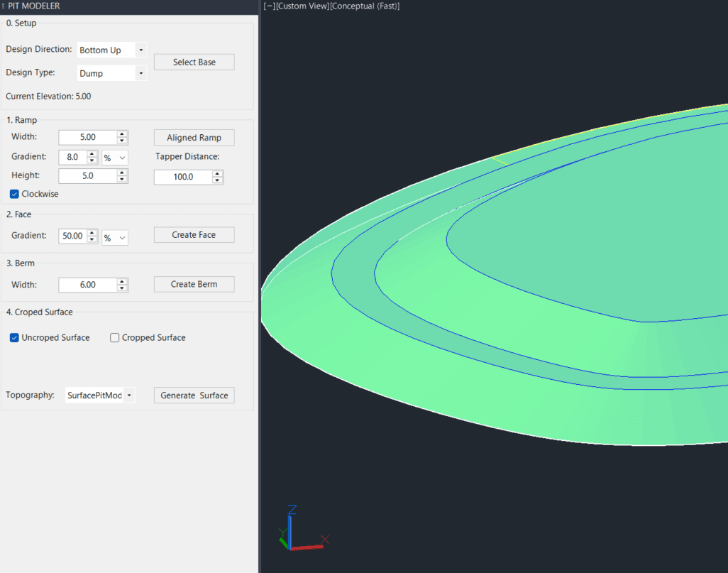Open the viewport [-] controls menu
728x573 pixels.
click(269, 6)
